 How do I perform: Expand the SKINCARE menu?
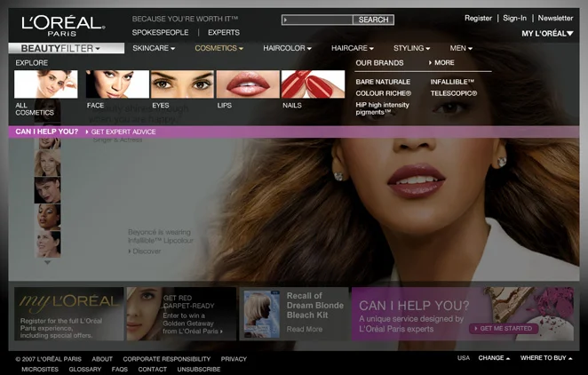(x=154, y=48)
